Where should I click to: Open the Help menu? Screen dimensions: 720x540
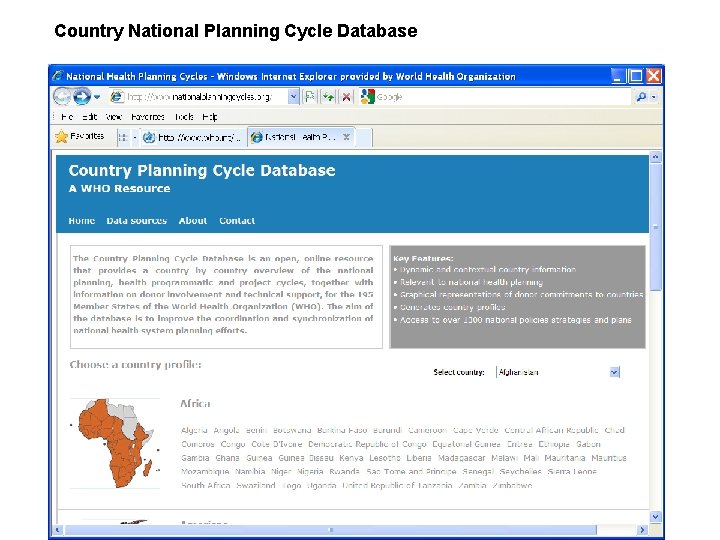(209, 117)
